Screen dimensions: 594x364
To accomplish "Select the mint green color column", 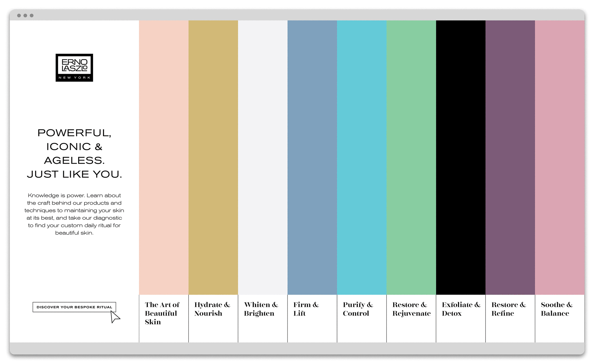I will [411, 157].
